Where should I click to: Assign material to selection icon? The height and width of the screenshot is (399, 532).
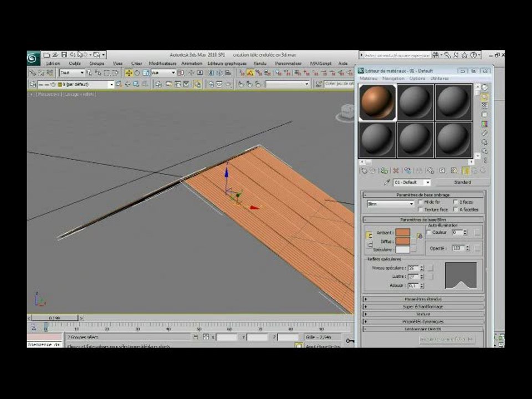[x=384, y=171]
